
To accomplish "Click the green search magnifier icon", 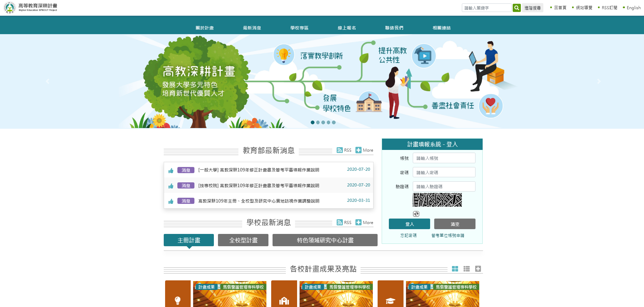I will [516, 8].
